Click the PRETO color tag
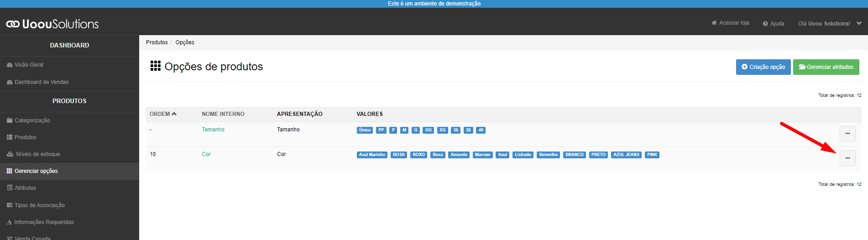The width and height of the screenshot is (868, 240). 598,155
